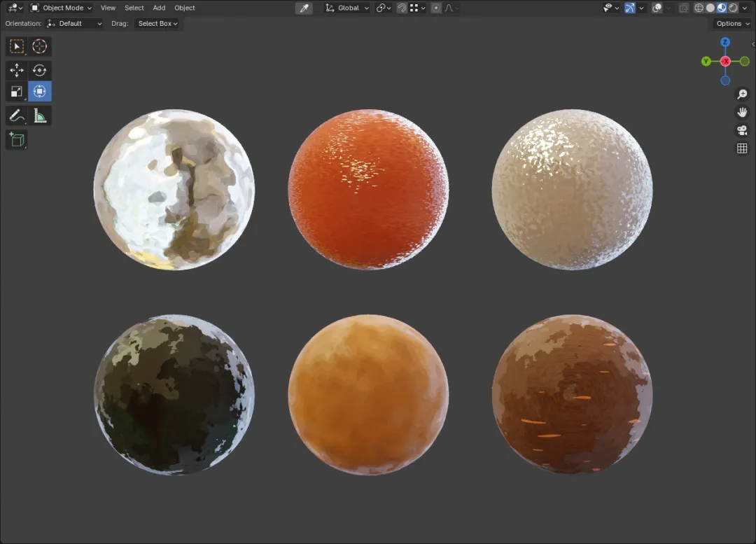The width and height of the screenshot is (756, 544).
Task: Toggle orthographic grid view icon
Action: click(742, 148)
